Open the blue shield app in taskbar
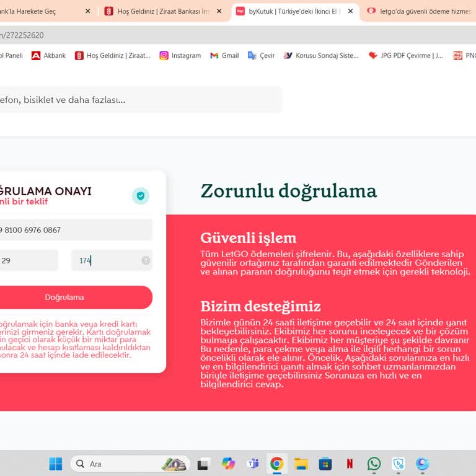This screenshot has height=476, width=476. tap(399, 464)
